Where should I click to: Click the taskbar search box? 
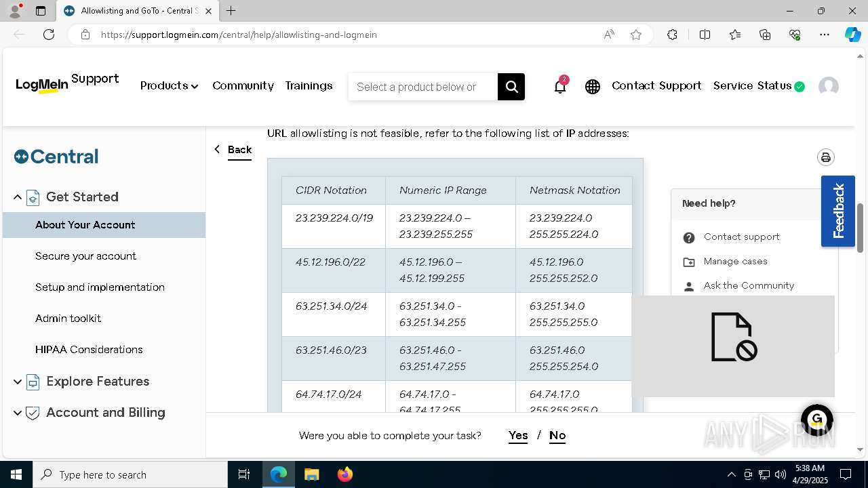pos(130,474)
